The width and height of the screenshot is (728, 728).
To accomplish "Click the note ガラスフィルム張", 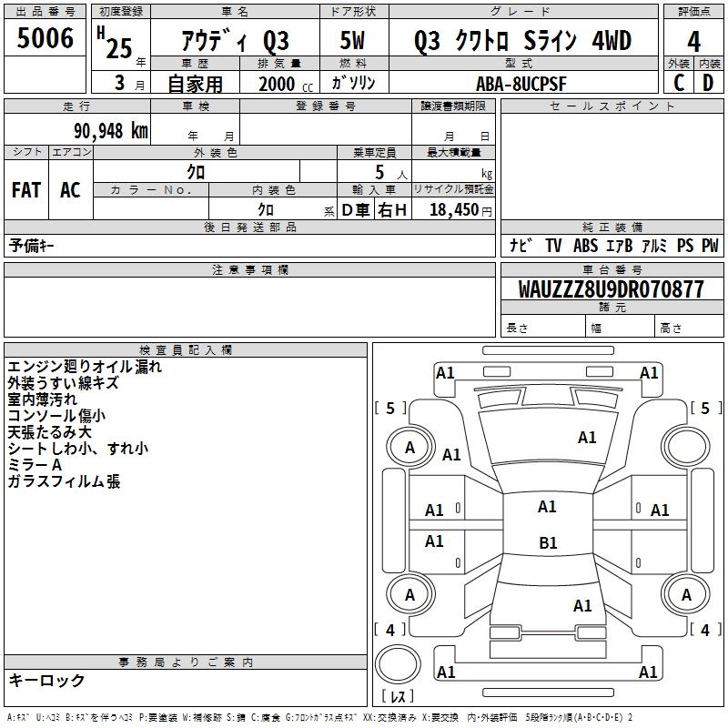I will (x=64, y=481).
